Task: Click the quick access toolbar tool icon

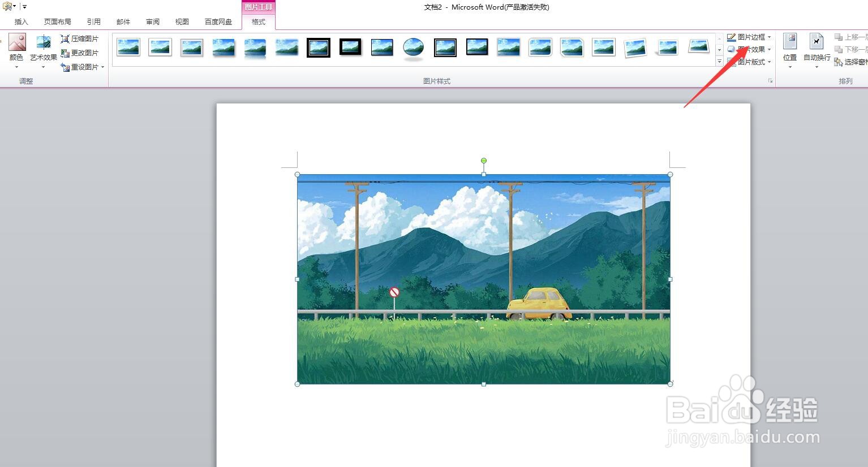Action: (7, 7)
